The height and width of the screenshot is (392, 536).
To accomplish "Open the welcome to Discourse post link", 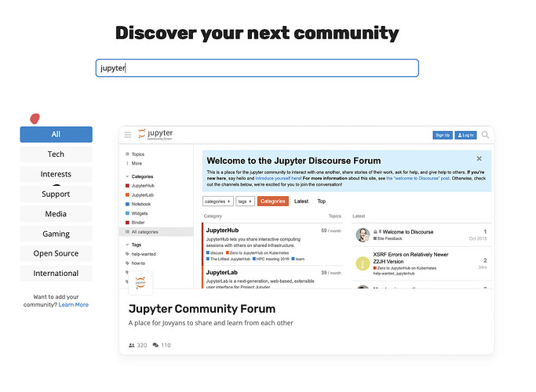I will [417, 178].
